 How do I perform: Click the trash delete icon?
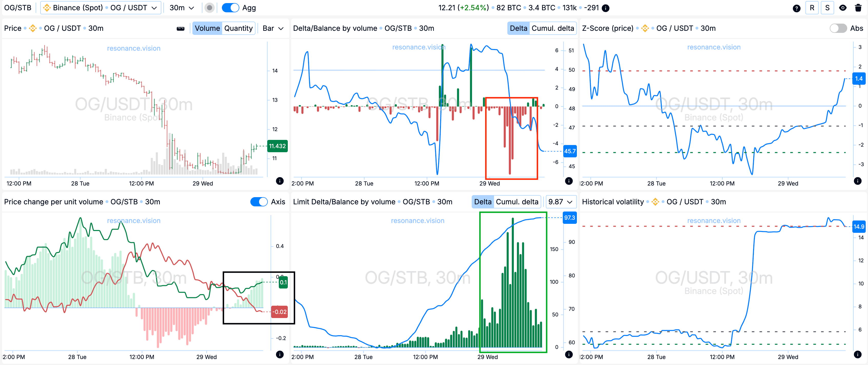(x=858, y=8)
